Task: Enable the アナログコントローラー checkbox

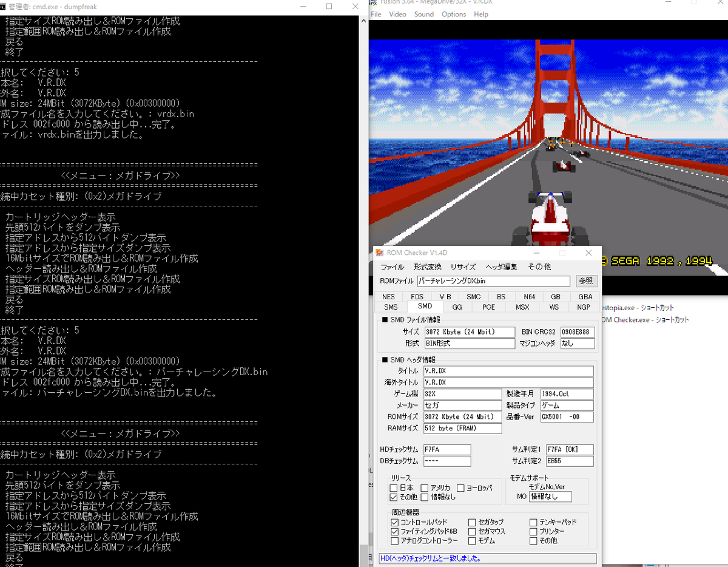Action: (396, 540)
